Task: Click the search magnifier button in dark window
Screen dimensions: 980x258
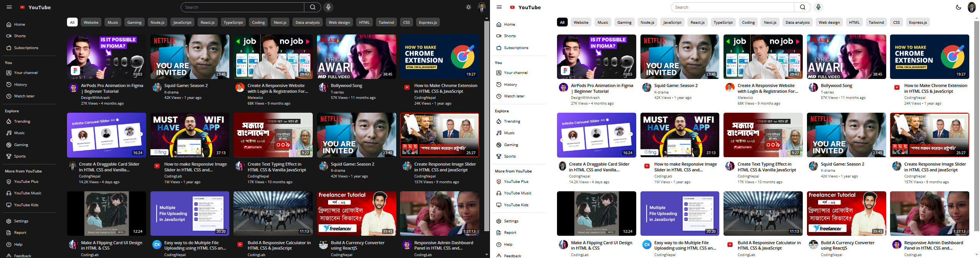Action: point(313,7)
